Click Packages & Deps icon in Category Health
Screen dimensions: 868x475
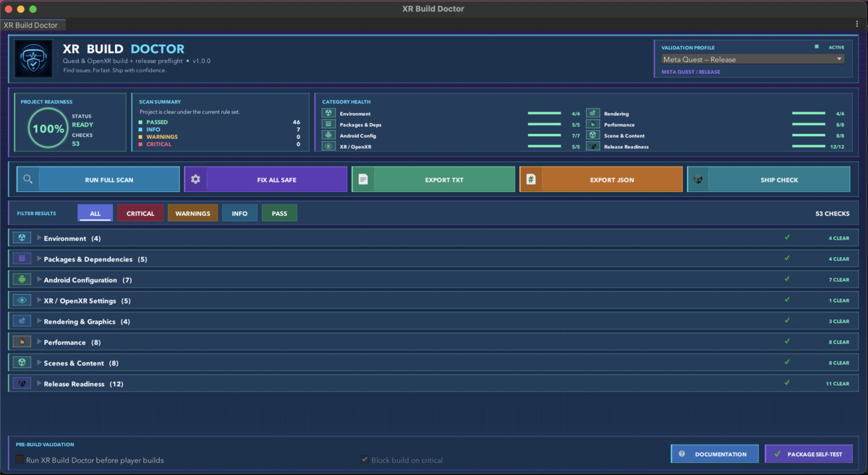point(328,125)
